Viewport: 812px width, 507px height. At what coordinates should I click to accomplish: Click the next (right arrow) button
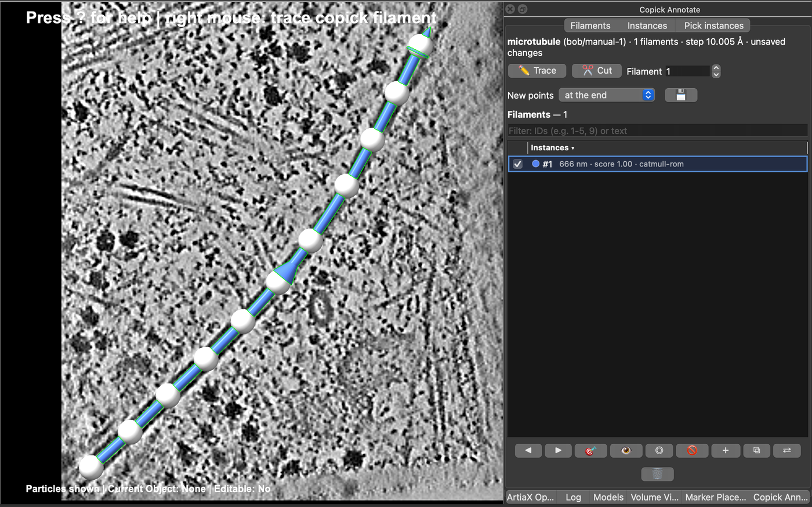click(558, 450)
